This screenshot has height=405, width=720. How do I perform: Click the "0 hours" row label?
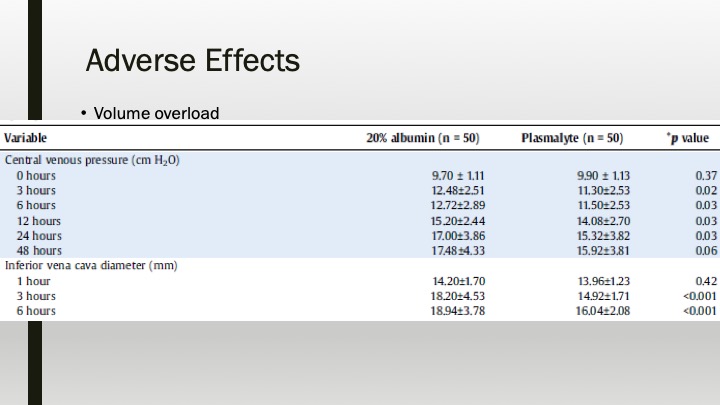[x=35, y=175]
